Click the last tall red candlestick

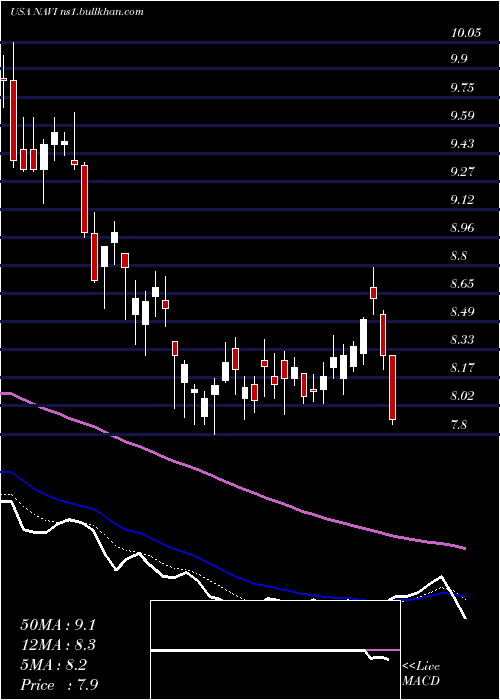pos(392,388)
